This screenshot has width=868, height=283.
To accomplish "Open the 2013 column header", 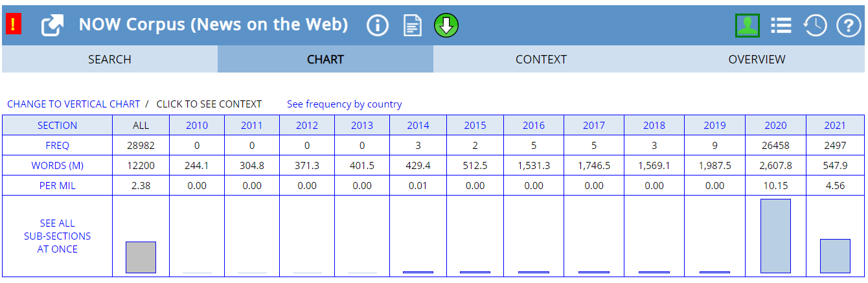I will tap(362, 126).
